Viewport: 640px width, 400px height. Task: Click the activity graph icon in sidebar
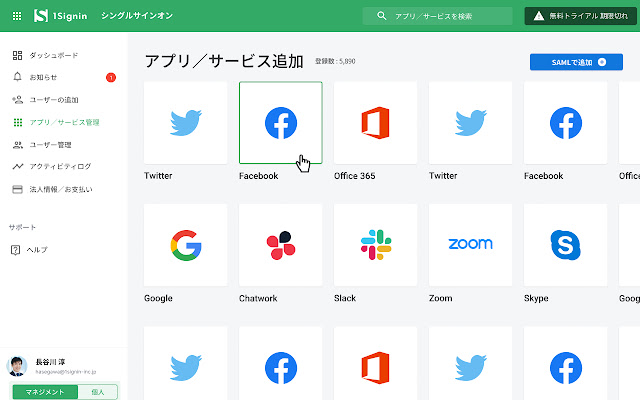(x=18, y=166)
